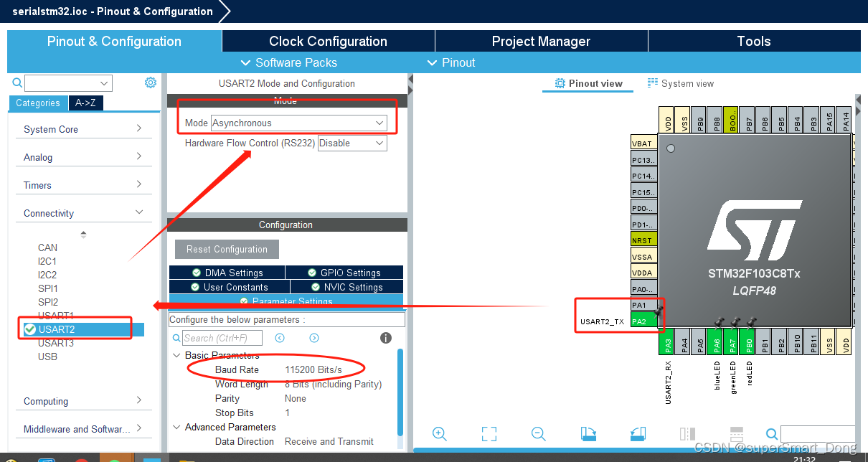Expand the Middleware and Software category
868x462 pixels.
(83, 429)
